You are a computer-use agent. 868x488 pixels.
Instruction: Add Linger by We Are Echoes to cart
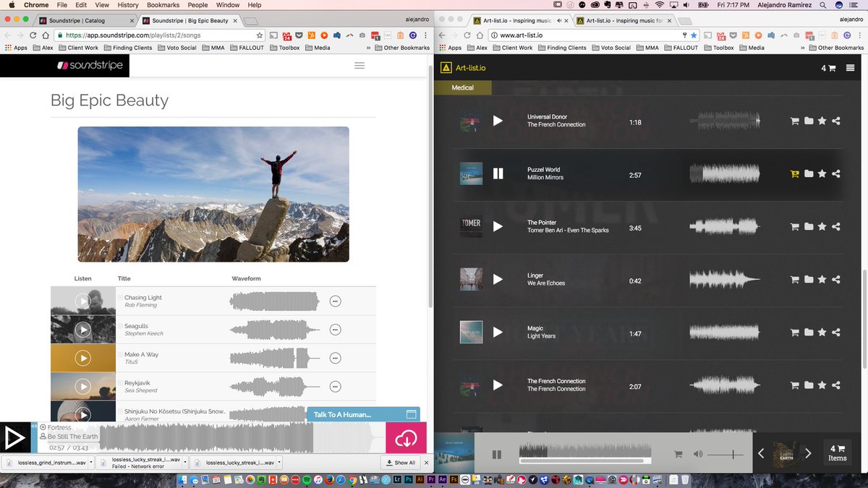click(x=795, y=279)
